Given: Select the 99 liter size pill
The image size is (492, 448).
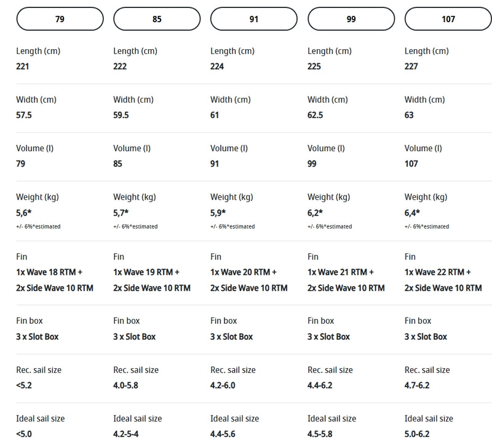Looking at the screenshot, I should tap(351, 19).
